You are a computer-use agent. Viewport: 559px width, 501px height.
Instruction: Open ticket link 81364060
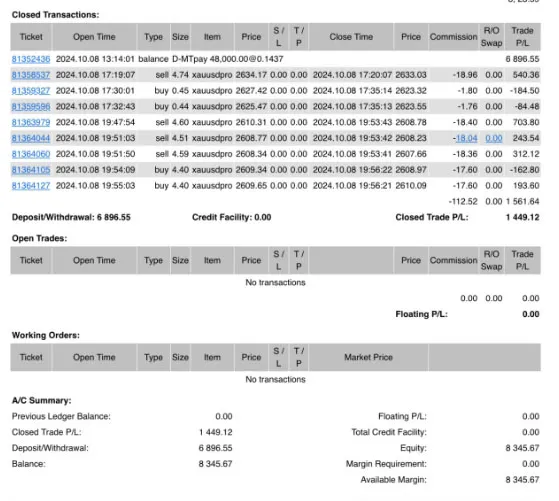(31, 154)
